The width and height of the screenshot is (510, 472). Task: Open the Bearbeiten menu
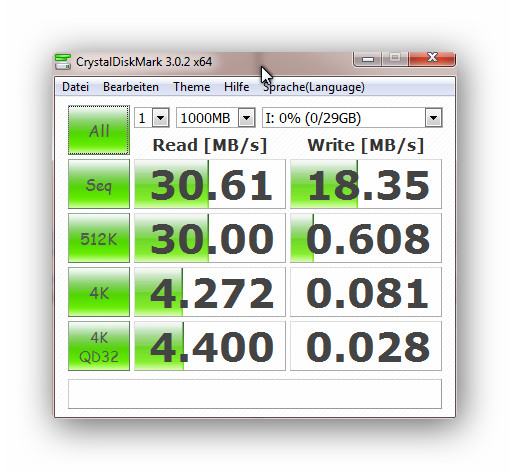(131, 87)
